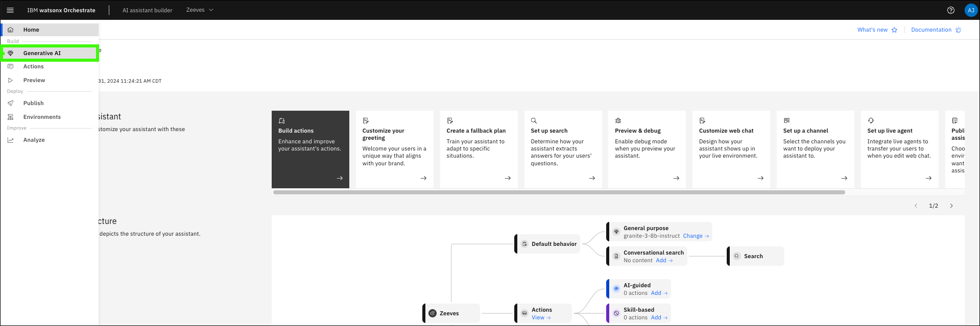Click the horizontal scrollbar under cards
The width and height of the screenshot is (980, 326).
pyautogui.click(x=559, y=192)
